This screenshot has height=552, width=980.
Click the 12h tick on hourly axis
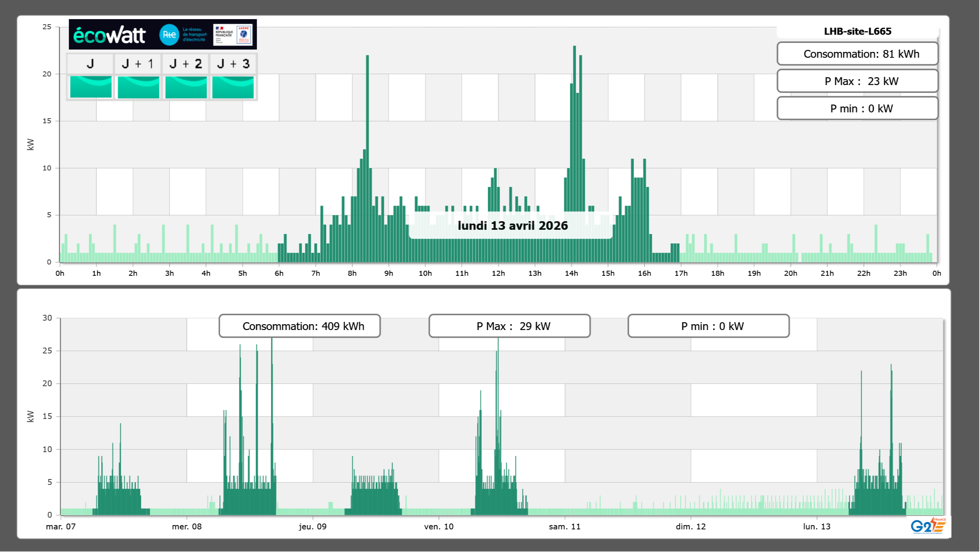[498, 273]
